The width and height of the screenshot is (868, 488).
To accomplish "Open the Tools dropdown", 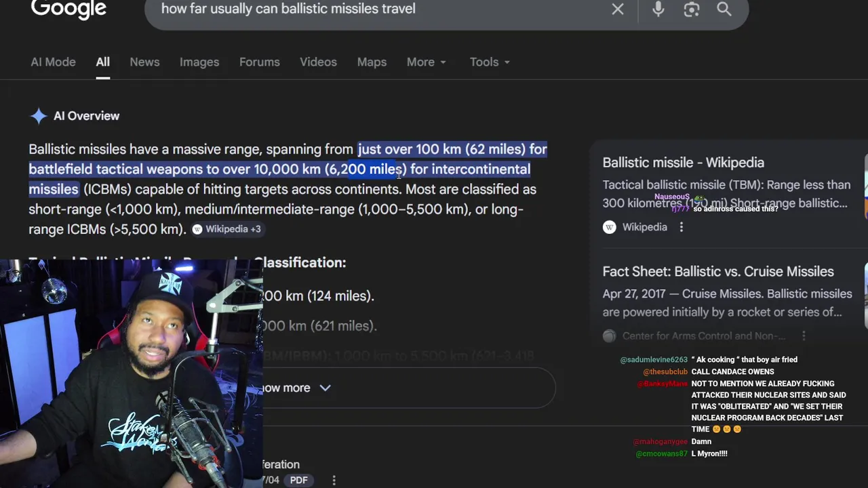I will 490,62.
